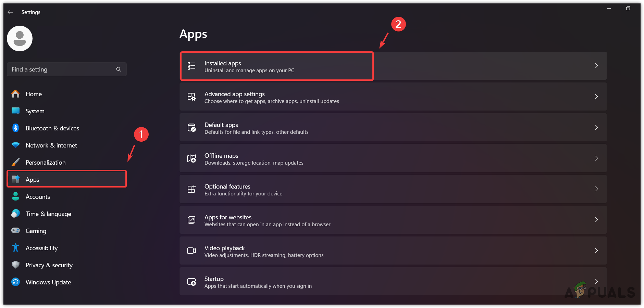Expand Advanced app settings chevron
This screenshot has height=308, width=644.
coord(596,97)
